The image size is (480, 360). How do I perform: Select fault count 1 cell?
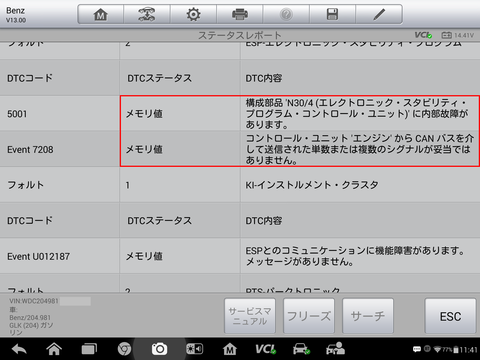(x=180, y=185)
